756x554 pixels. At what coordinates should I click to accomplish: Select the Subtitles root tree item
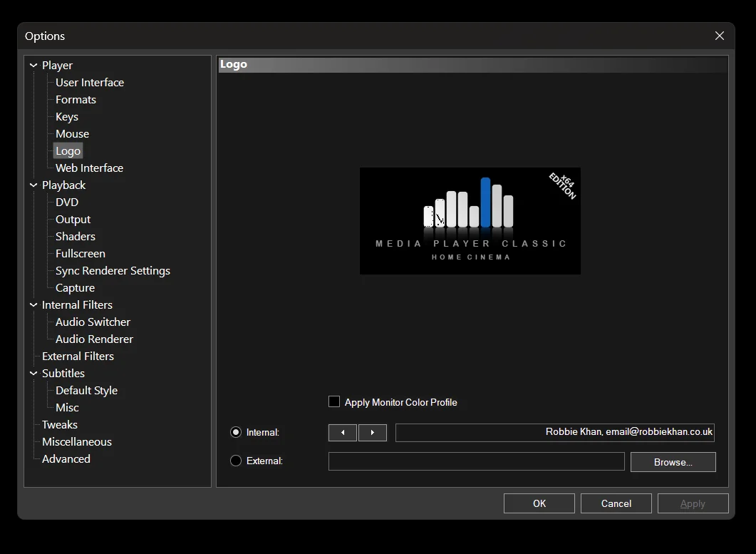(x=63, y=373)
